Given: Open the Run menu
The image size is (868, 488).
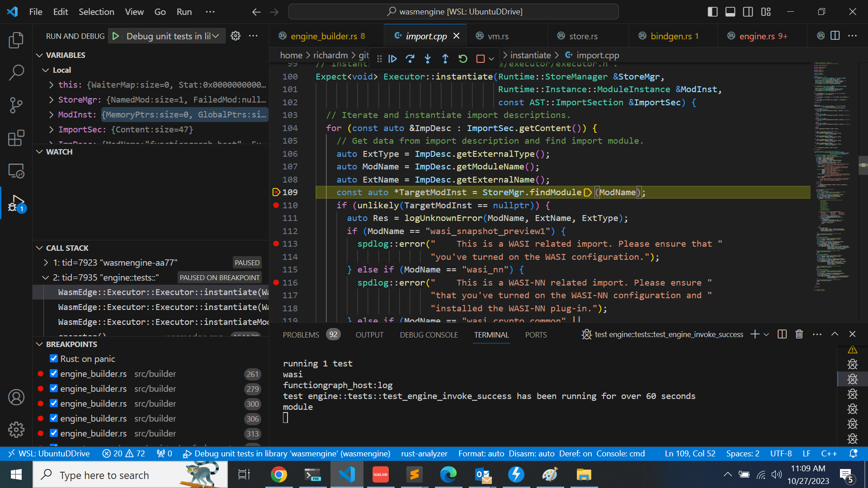Looking at the screenshot, I should tap(184, 12).
